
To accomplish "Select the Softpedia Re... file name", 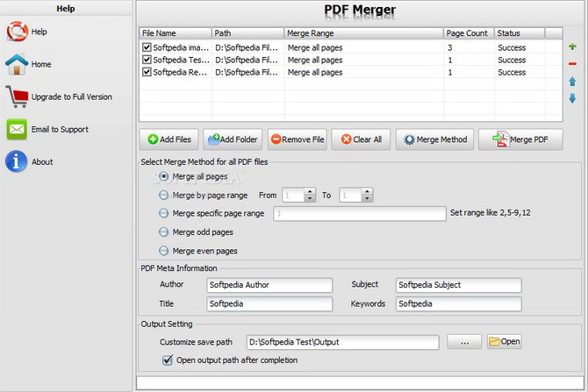I will [x=180, y=72].
